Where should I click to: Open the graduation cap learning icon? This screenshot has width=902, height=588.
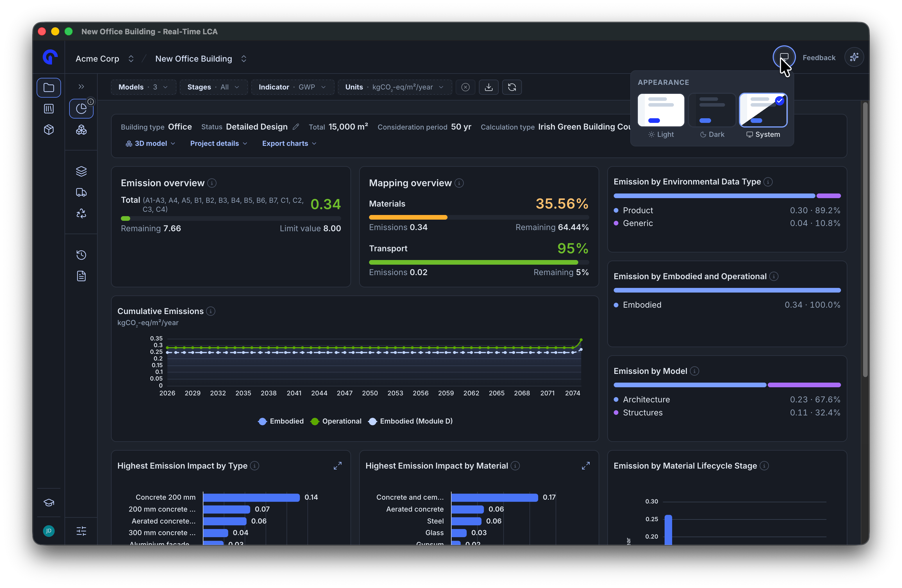pos(49,503)
